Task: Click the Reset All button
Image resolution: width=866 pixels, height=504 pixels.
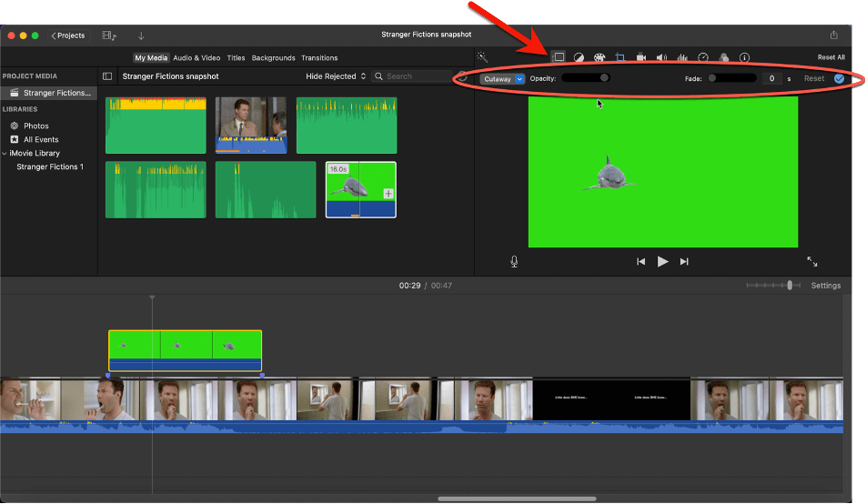Action: click(x=831, y=57)
